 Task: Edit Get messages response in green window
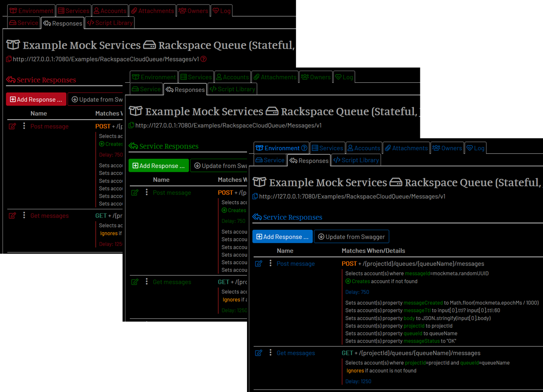click(x=135, y=282)
